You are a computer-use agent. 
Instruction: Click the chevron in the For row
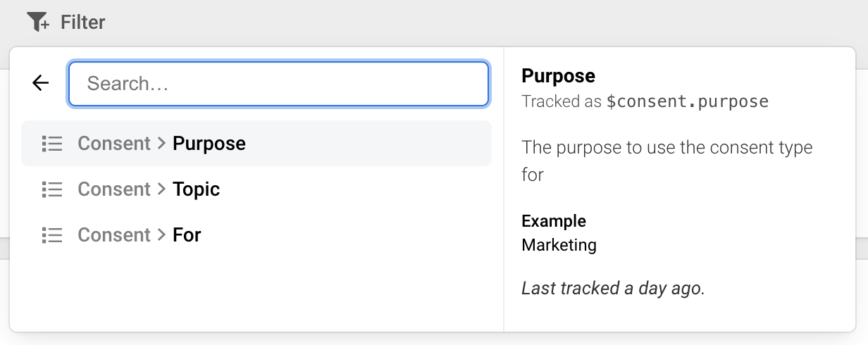162,235
